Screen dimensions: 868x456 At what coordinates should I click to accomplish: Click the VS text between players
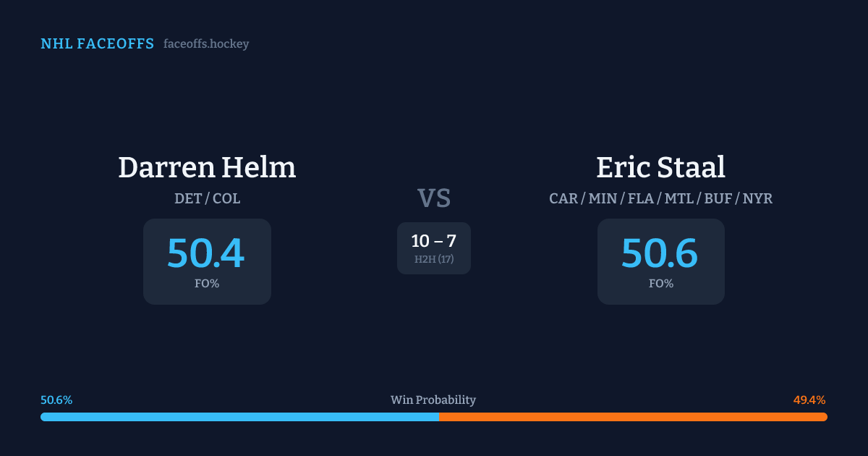pos(434,198)
